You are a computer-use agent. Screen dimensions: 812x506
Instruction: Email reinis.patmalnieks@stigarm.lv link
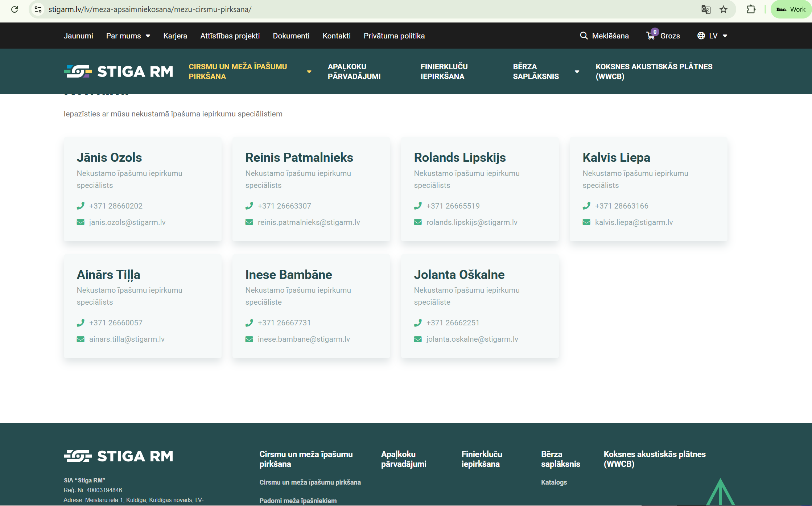[309, 222]
